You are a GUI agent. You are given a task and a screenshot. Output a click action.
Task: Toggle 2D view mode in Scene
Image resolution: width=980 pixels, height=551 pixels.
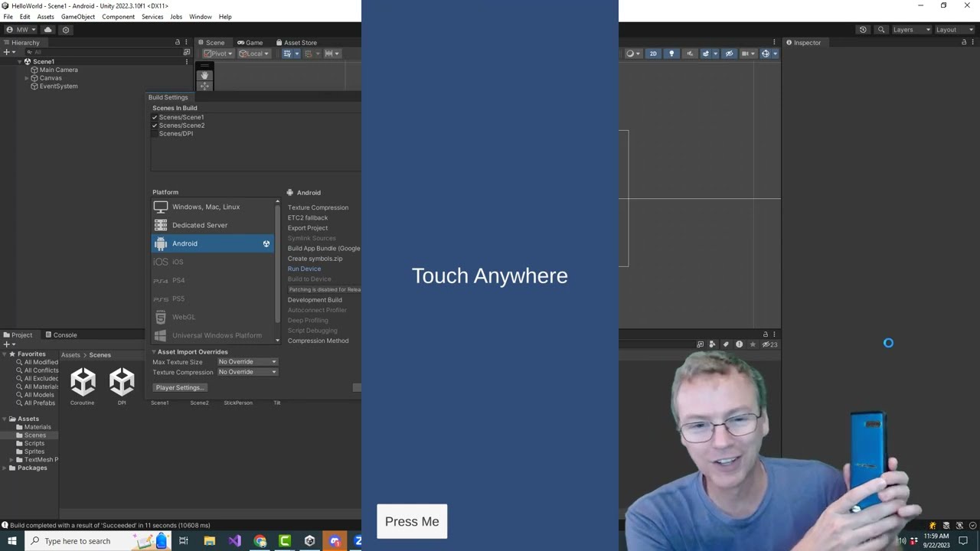tap(653, 54)
